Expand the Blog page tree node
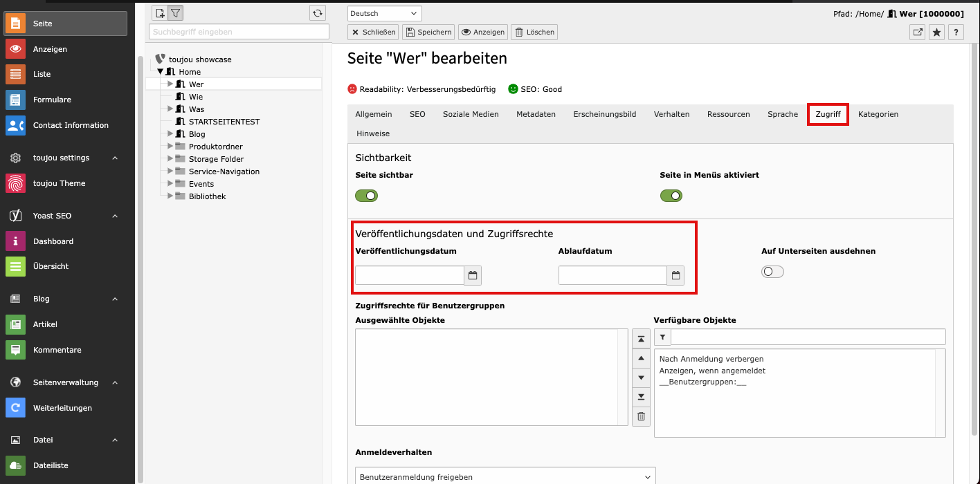The image size is (980, 484). (x=170, y=133)
